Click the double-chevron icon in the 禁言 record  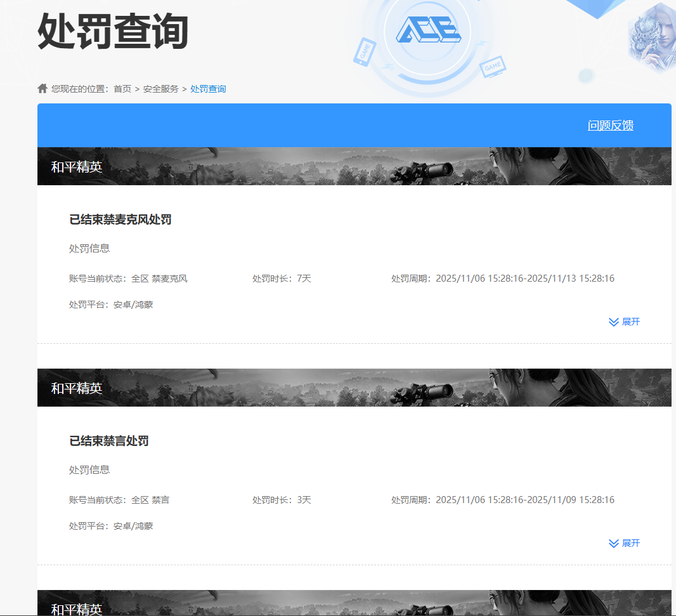[613, 544]
